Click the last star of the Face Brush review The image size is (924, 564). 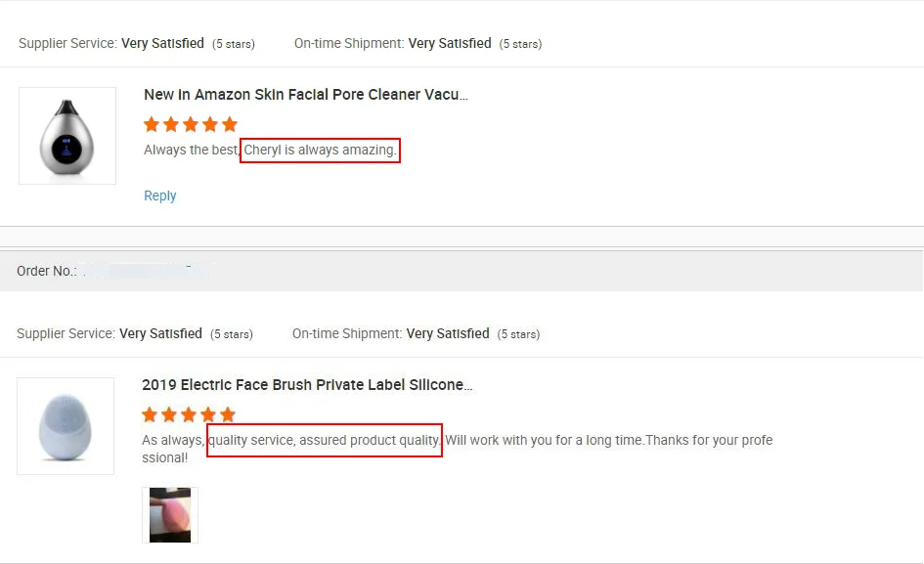[228, 414]
